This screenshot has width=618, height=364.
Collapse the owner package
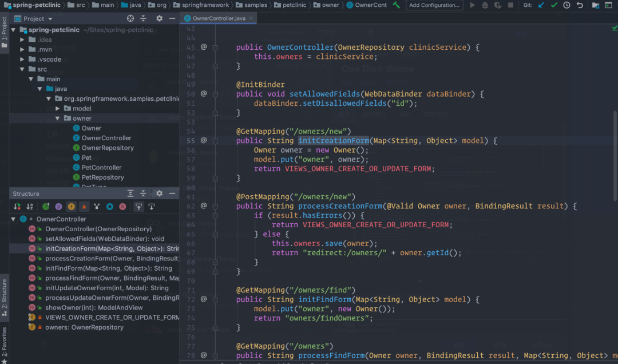click(x=58, y=118)
